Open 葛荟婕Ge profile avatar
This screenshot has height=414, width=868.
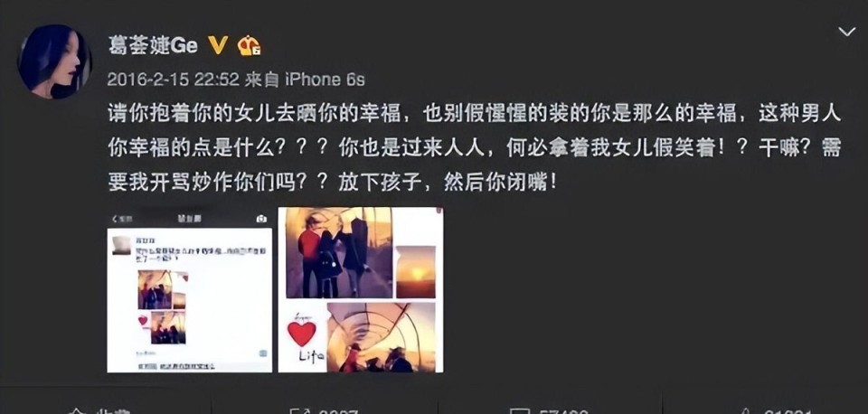tap(54, 61)
